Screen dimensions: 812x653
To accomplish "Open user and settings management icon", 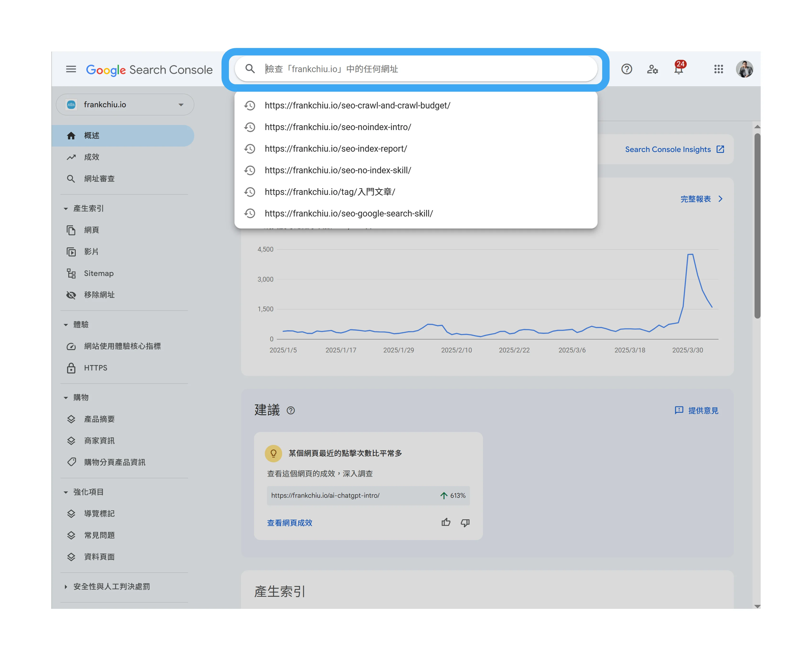I will point(652,69).
